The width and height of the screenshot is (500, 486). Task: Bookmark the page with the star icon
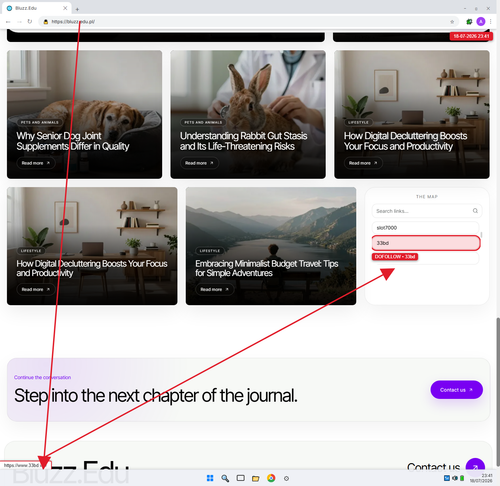[x=452, y=22]
